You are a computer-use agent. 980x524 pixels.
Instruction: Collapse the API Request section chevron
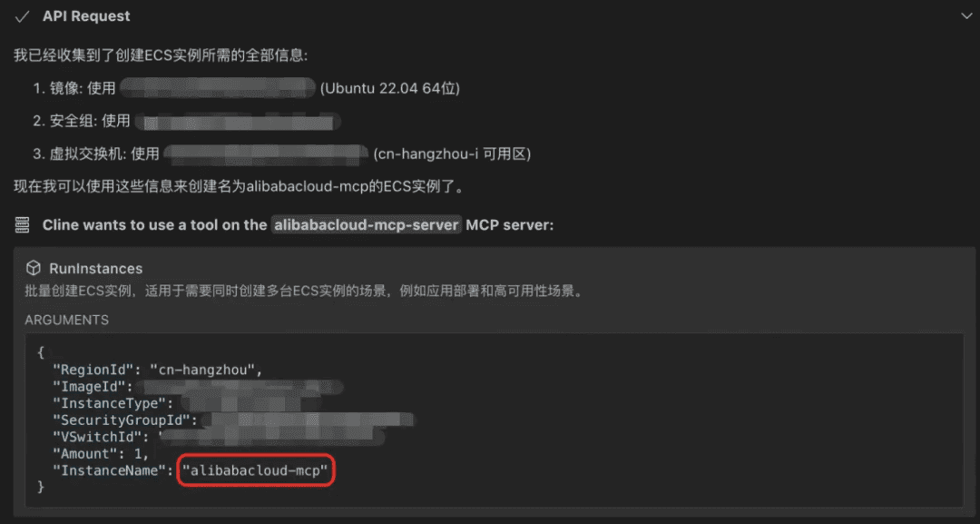[966, 16]
